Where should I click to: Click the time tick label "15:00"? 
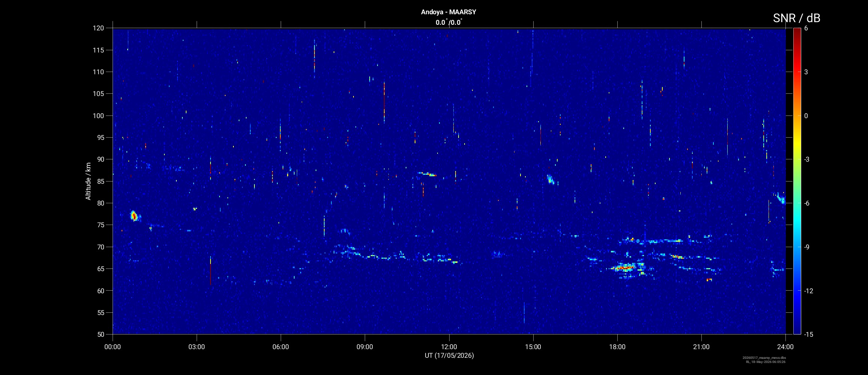coord(533,347)
